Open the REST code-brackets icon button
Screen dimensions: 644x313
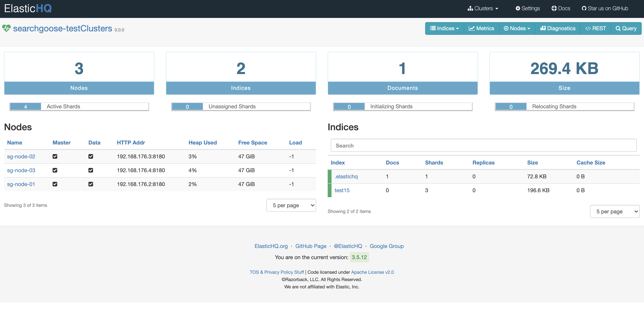click(x=588, y=28)
